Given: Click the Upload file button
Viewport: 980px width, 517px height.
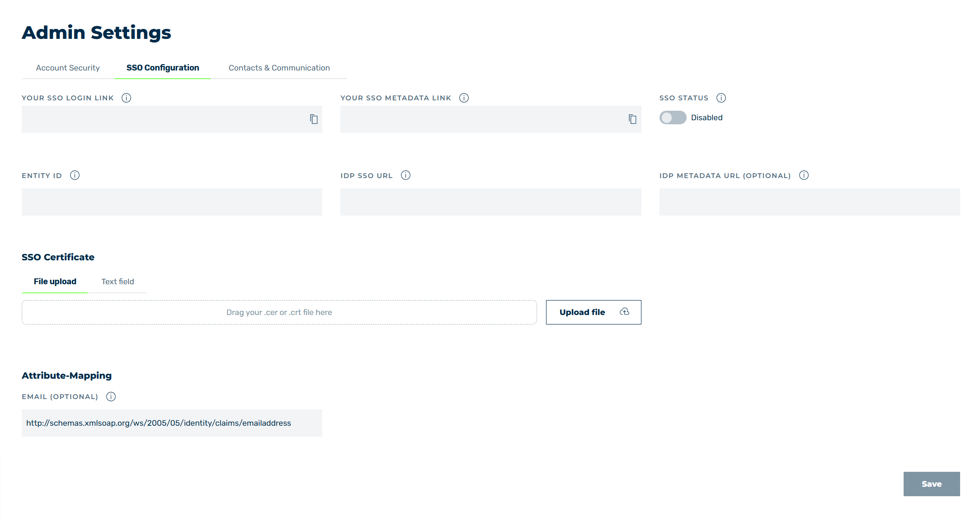Looking at the screenshot, I should click(x=594, y=312).
